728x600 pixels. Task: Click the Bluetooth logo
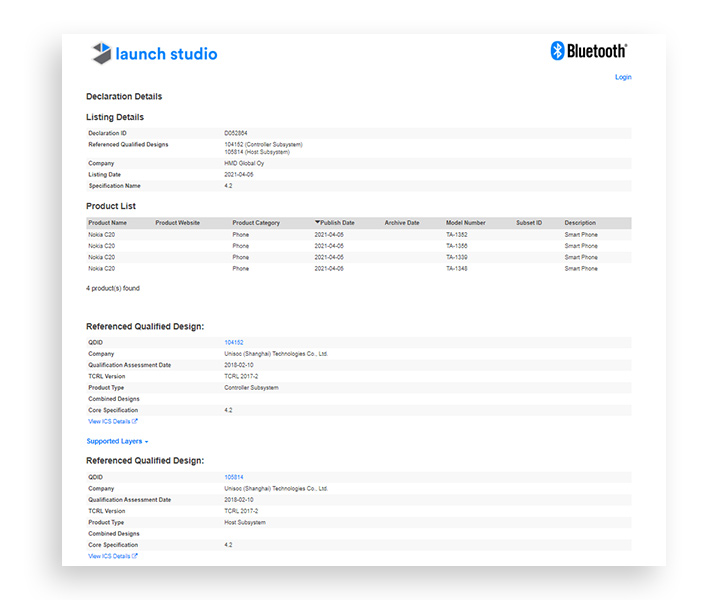(589, 51)
